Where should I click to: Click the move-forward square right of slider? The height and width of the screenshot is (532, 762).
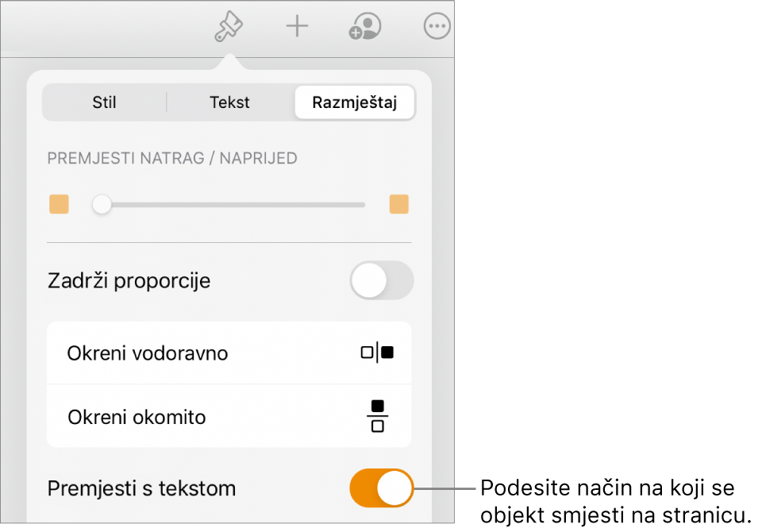(398, 205)
